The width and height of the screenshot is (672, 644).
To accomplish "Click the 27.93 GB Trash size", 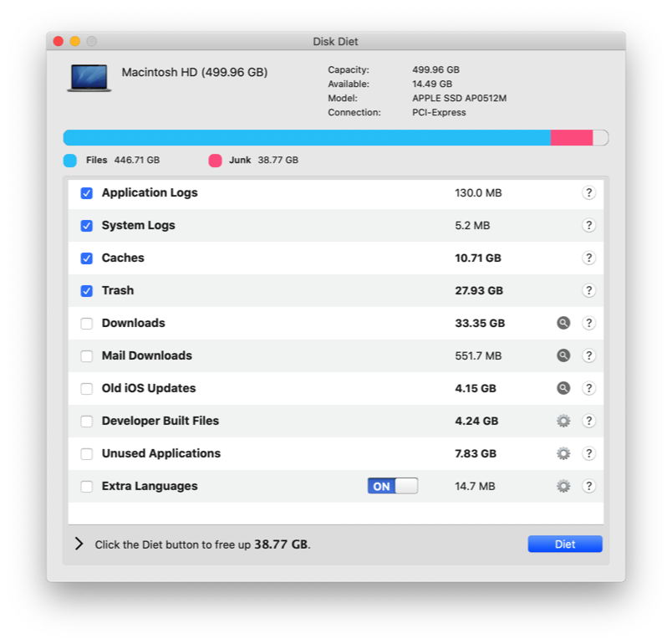I will pyautogui.click(x=479, y=291).
